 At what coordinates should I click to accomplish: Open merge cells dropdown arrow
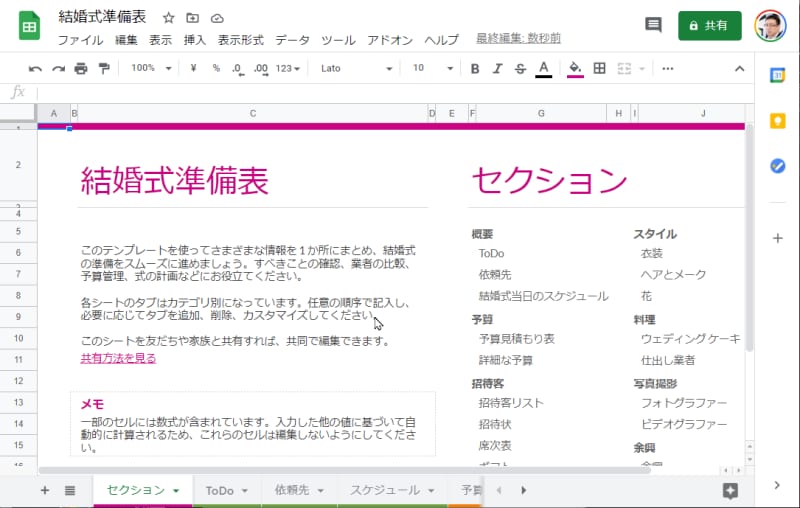[x=642, y=68]
